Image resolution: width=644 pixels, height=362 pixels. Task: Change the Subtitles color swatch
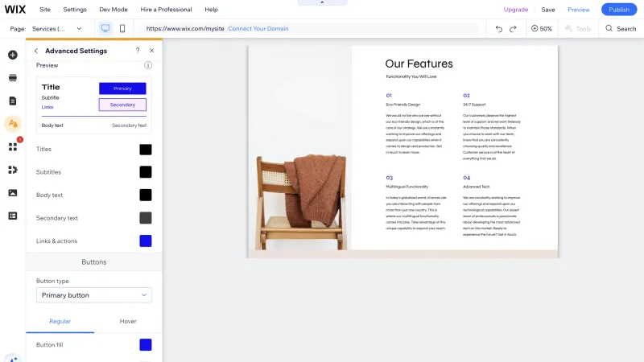[x=146, y=172]
